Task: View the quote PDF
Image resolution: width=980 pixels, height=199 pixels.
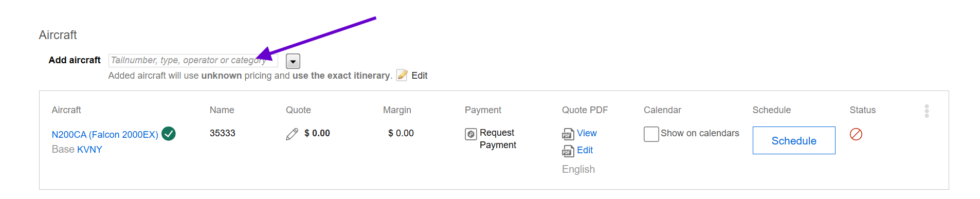Action: click(587, 133)
